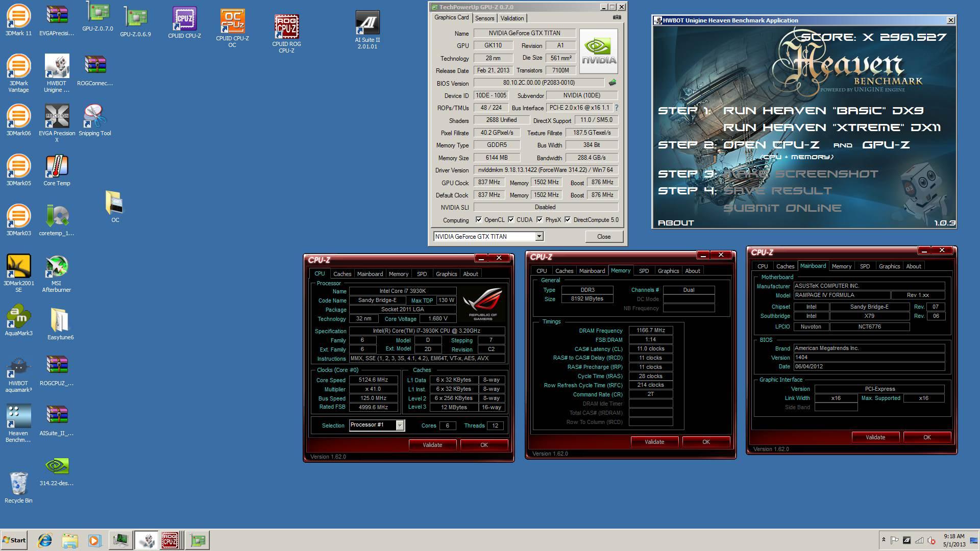Launch EVGA Precision X shortcut
The width and height of the screenshot is (980, 551).
coord(57,123)
